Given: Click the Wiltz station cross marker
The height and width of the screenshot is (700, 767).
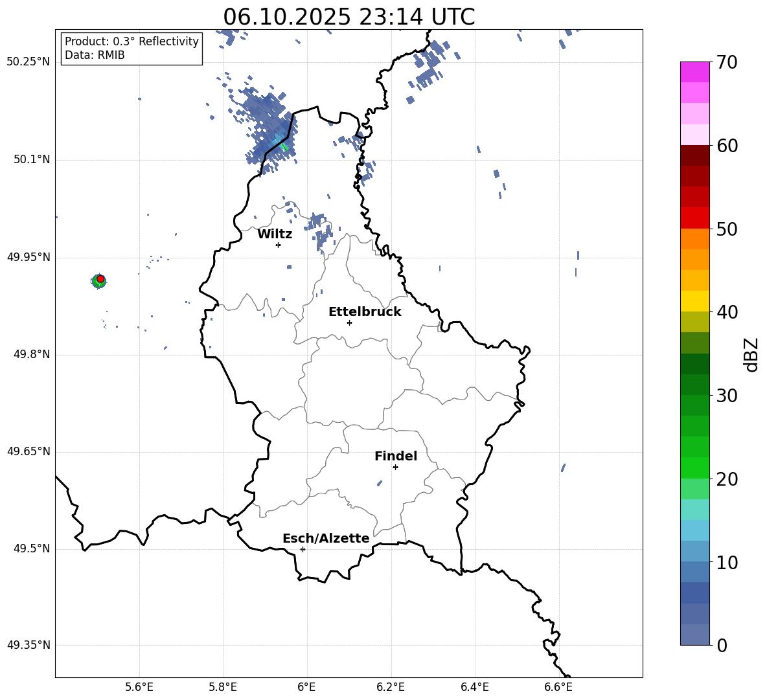Looking at the screenshot, I should pos(279,245).
